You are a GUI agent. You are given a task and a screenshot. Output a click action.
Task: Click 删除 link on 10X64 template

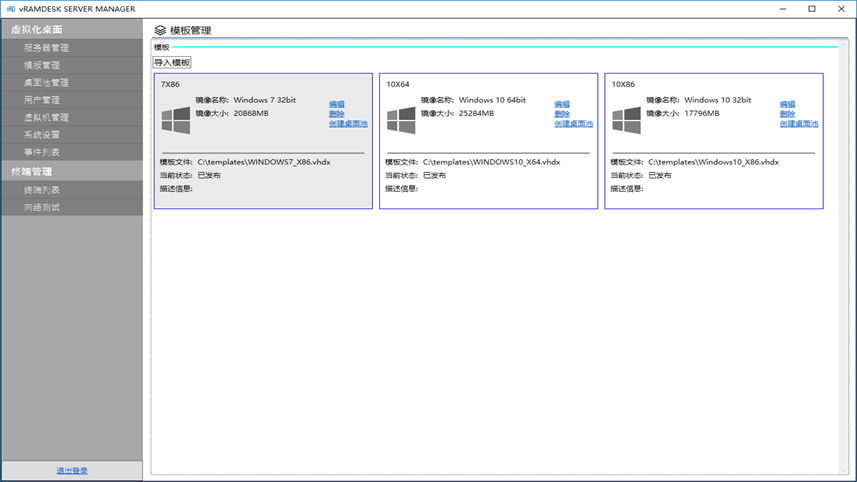tap(562, 114)
